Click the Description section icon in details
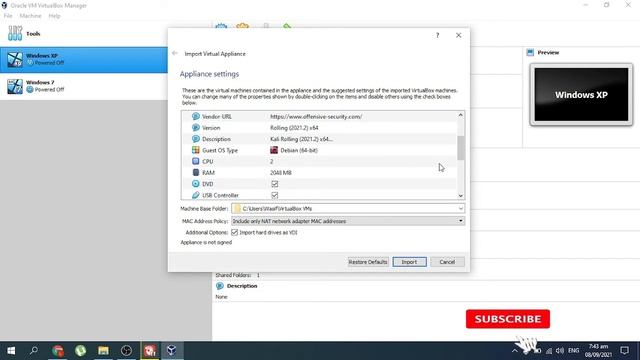Viewport: 640px width, 360px height. 220,286
